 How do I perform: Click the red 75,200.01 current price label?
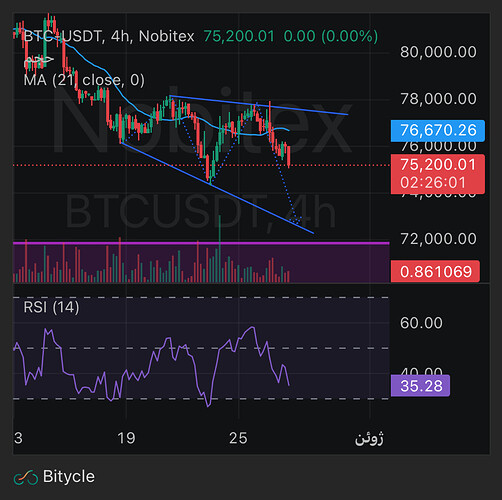coord(438,165)
